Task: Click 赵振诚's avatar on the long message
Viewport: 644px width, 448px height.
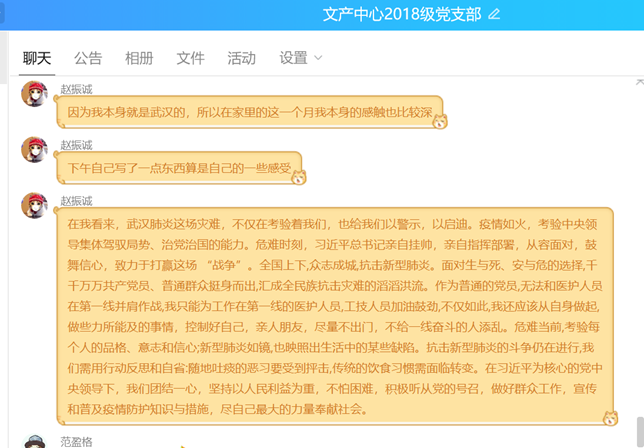Action: coord(35,206)
